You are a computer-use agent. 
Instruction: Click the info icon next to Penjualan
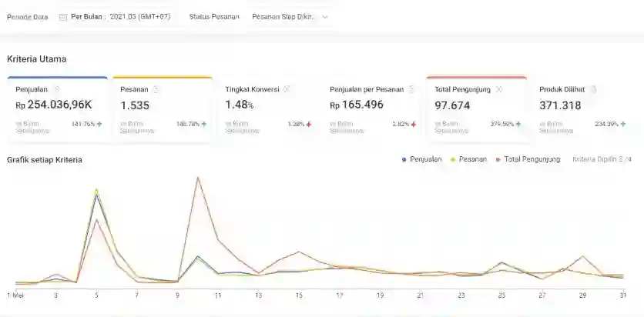point(57,89)
